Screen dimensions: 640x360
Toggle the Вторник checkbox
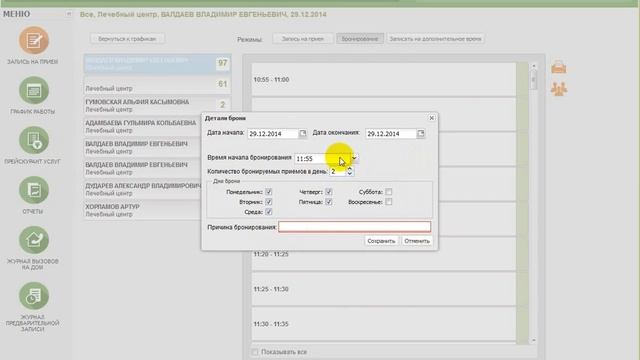tap(269, 202)
